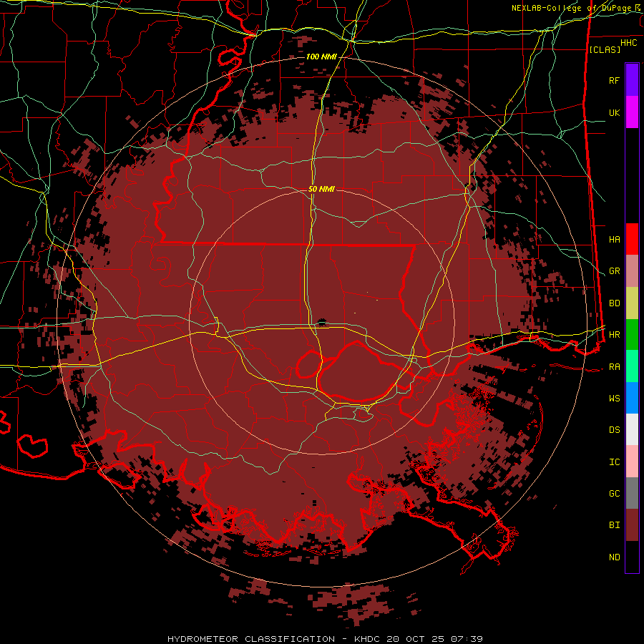Click the DS legend label
644x644 pixels.
[615, 430]
